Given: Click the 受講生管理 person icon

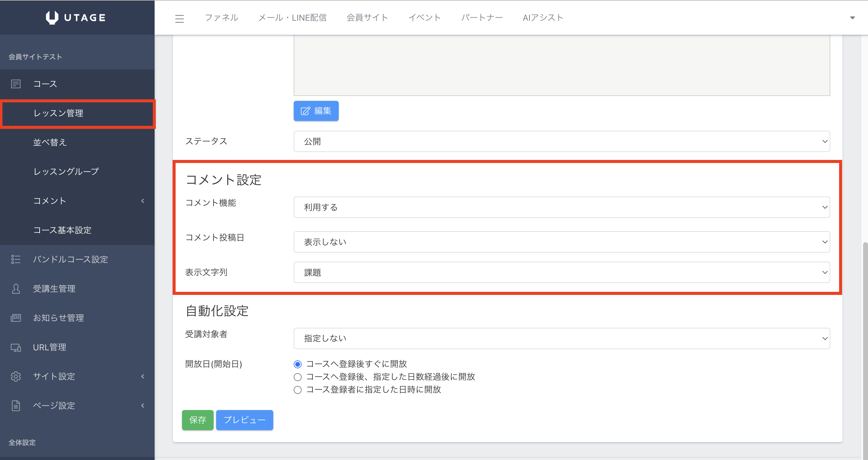Looking at the screenshot, I should click(x=16, y=289).
